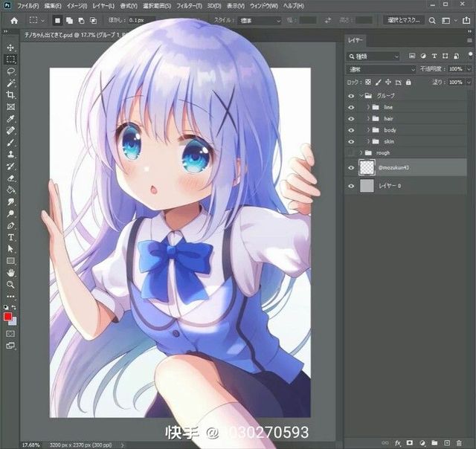Select the Rectangular Marquee tool
The width and height of the screenshot is (476, 449).
[x=10, y=59]
